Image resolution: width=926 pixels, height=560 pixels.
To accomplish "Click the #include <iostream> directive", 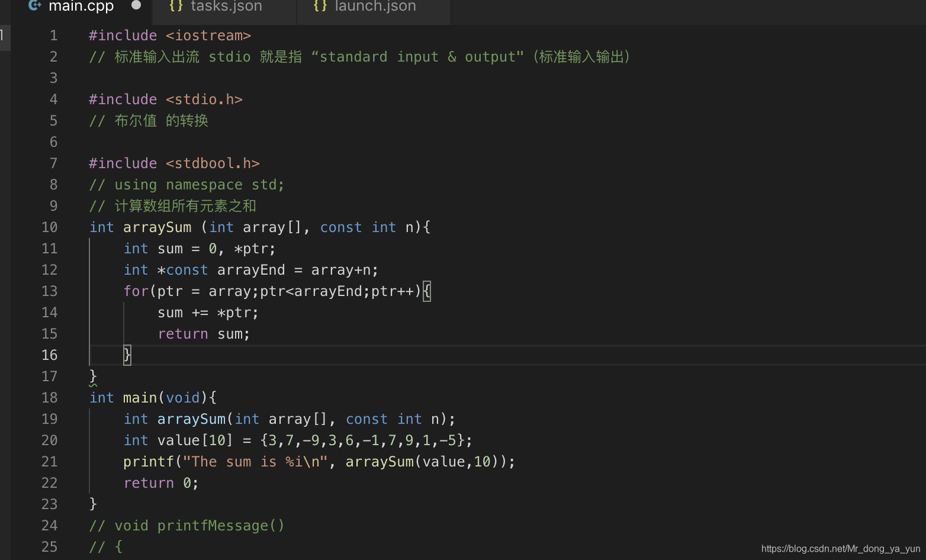I will coord(170,35).
